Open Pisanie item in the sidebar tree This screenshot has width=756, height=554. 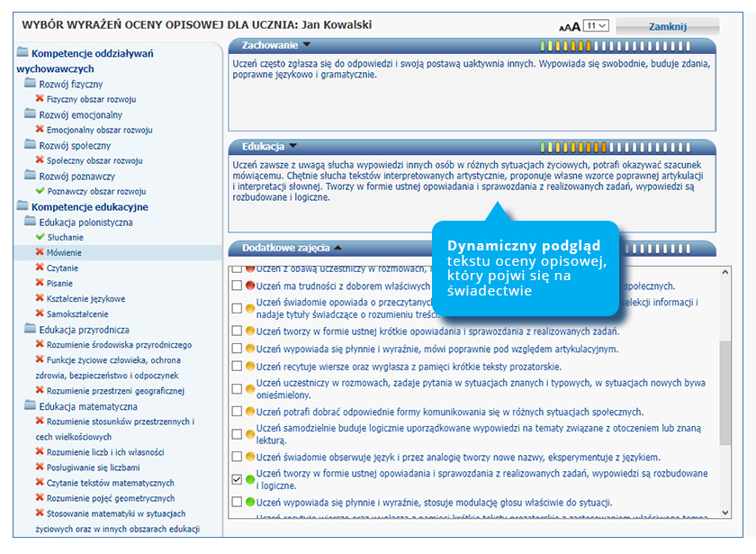[61, 283]
